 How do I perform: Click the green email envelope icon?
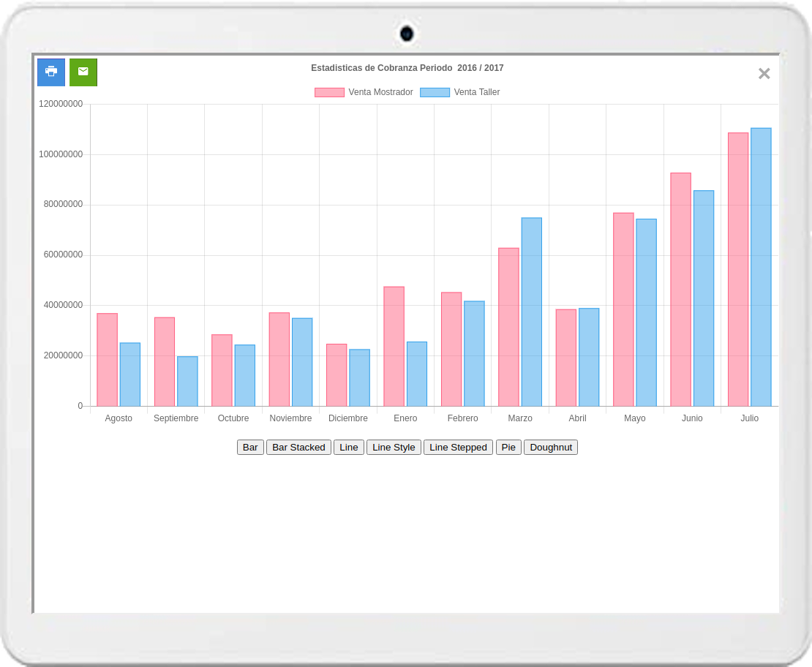(83, 72)
